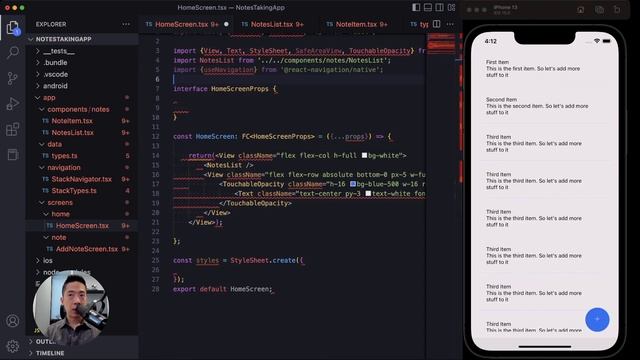Collapse the screens folder
640x360 pixels.
(60, 202)
